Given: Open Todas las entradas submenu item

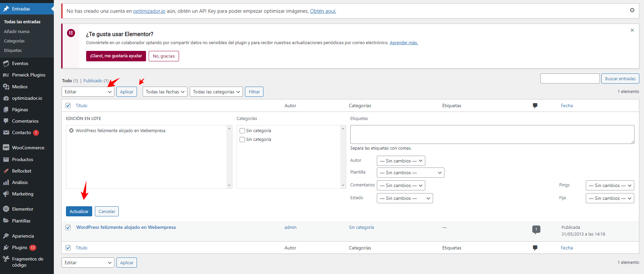Looking at the screenshot, I should (22, 22).
